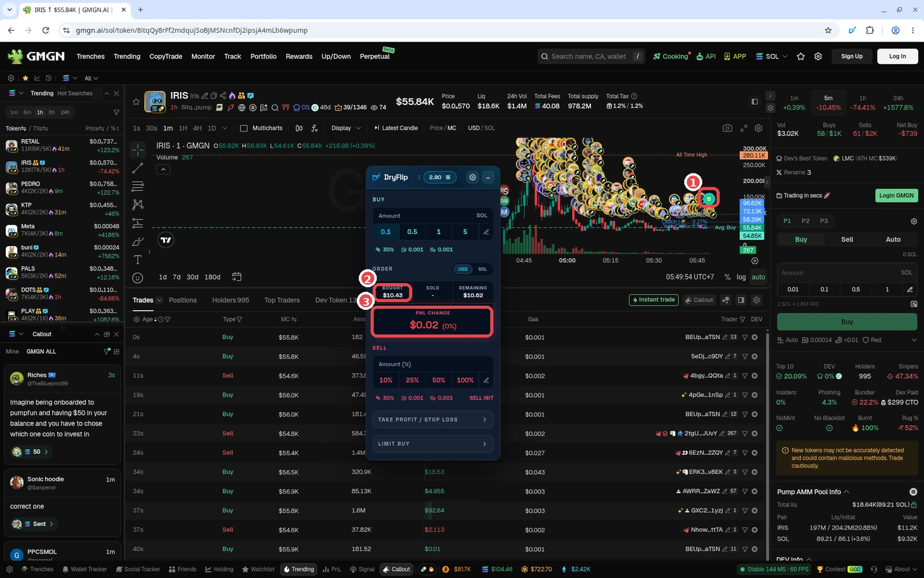Select the trend line drawing tool
The height and width of the screenshot is (578, 924).
[137, 168]
